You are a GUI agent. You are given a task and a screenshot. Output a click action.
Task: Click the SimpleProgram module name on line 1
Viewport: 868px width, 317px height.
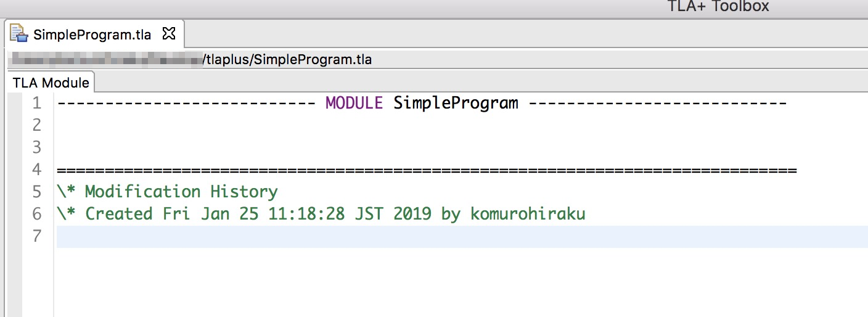(456, 103)
